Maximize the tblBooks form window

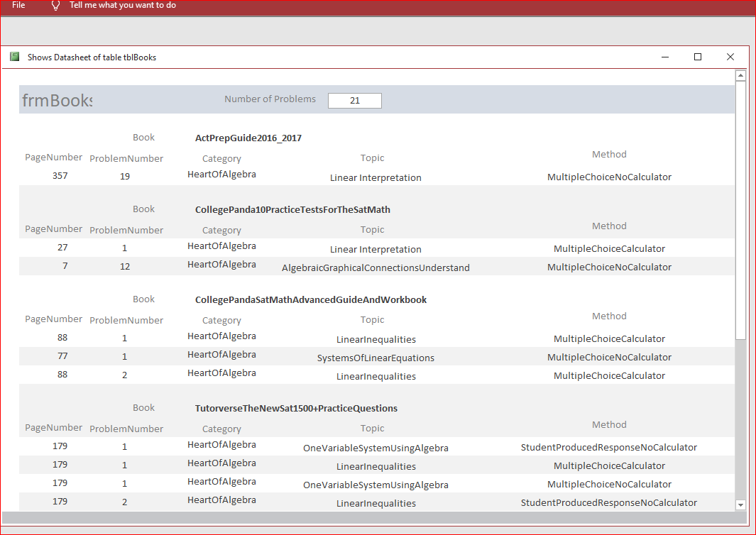[698, 57]
